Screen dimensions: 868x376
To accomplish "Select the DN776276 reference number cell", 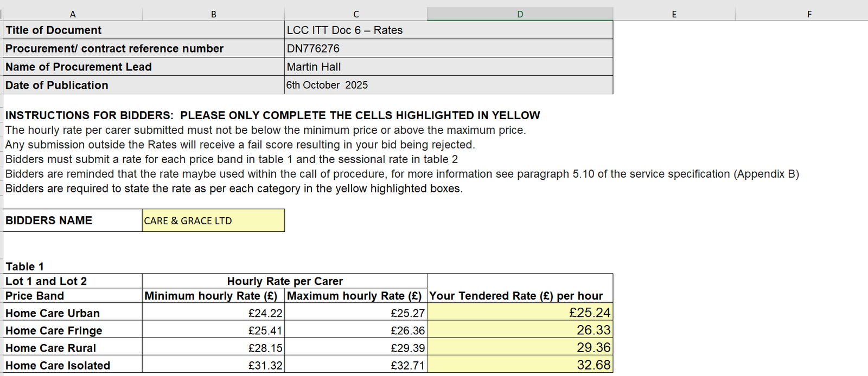I will (x=448, y=48).
